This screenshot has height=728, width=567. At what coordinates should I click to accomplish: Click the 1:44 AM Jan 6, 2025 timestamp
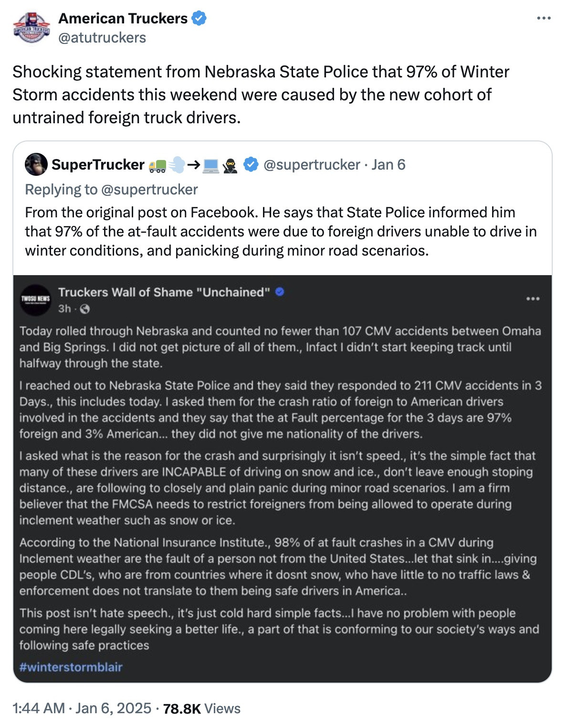pyautogui.click(x=82, y=708)
